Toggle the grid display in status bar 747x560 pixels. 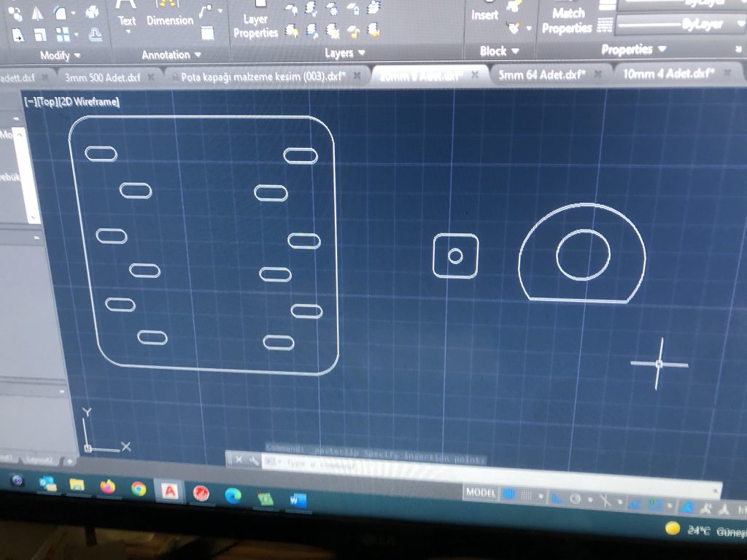(x=510, y=494)
